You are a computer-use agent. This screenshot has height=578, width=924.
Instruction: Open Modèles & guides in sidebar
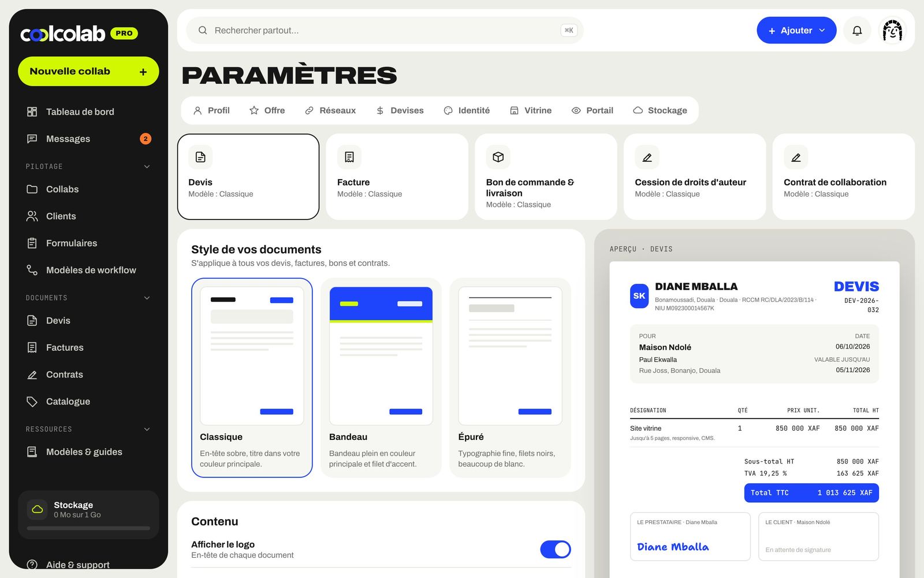coord(88,452)
